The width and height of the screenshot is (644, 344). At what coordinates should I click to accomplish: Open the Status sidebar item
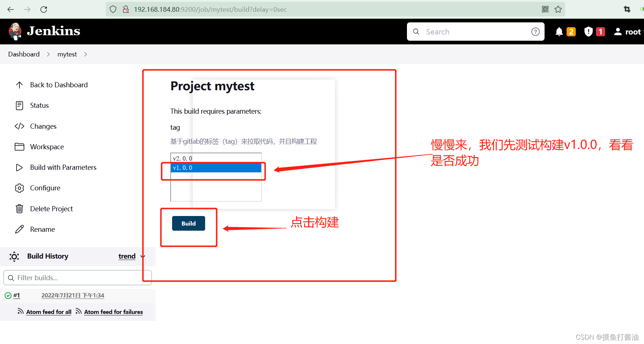coord(39,106)
